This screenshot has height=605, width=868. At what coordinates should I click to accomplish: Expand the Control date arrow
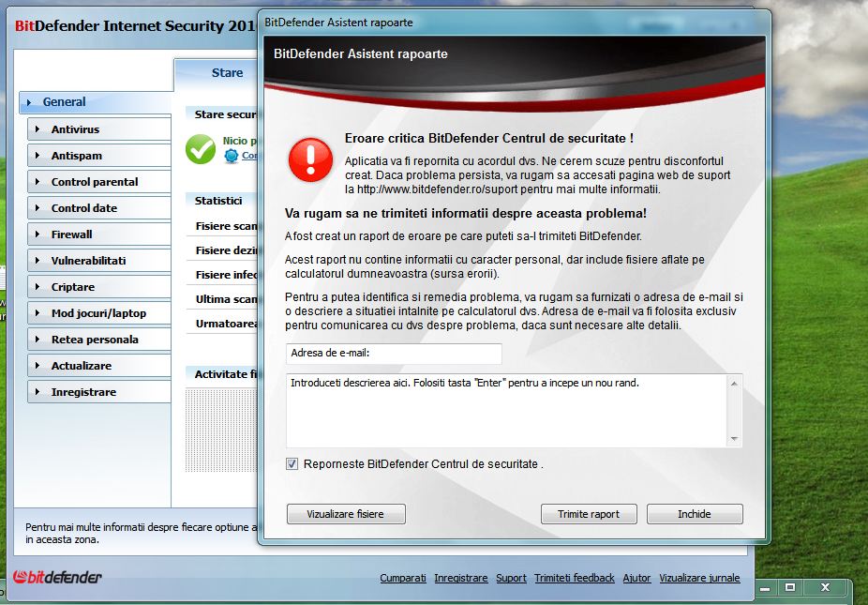tap(37, 207)
